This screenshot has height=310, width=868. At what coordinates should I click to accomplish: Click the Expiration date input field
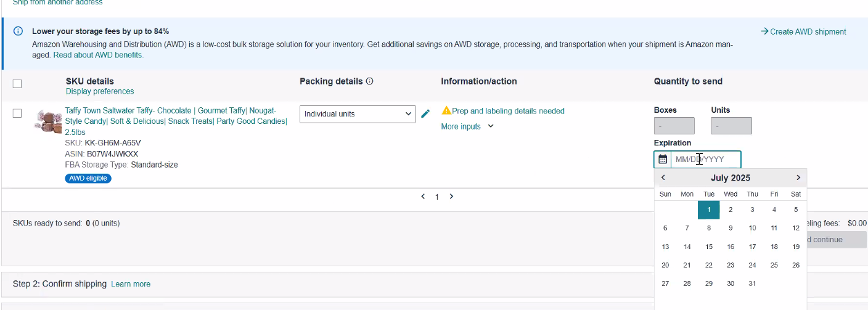(x=706, y=160)
